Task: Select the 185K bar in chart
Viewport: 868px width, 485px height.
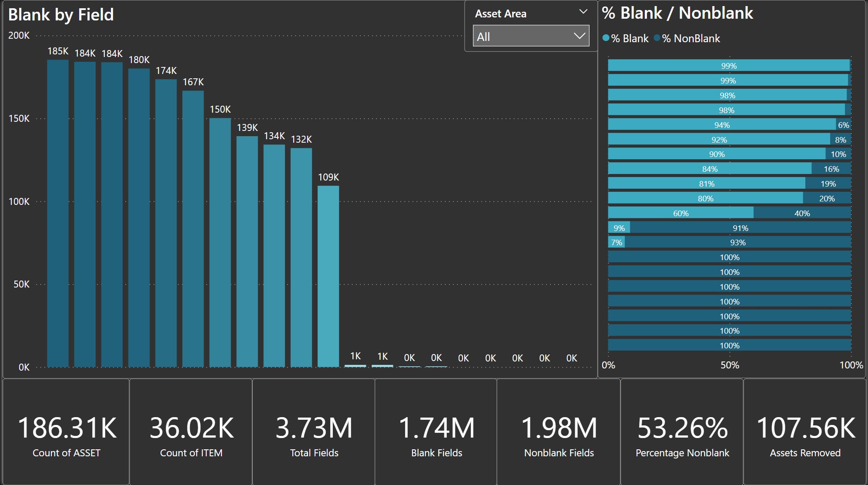Action: coord(58,213)
